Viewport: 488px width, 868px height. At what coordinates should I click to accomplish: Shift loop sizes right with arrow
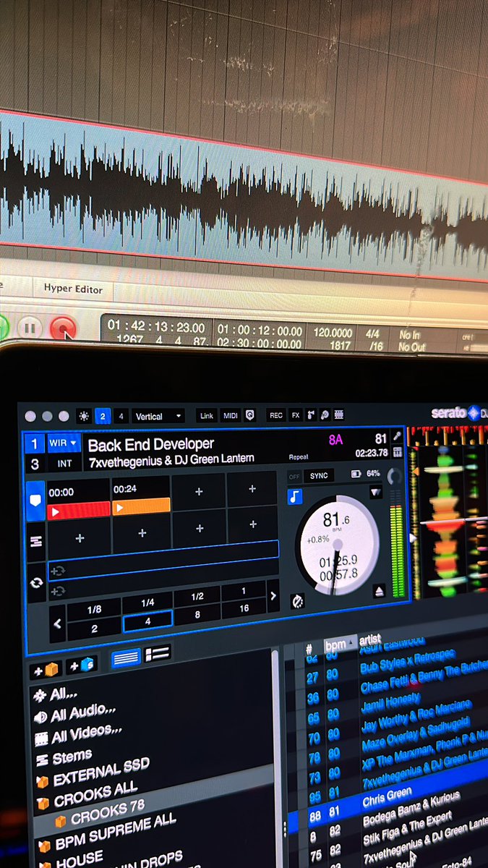pos(273,596)
